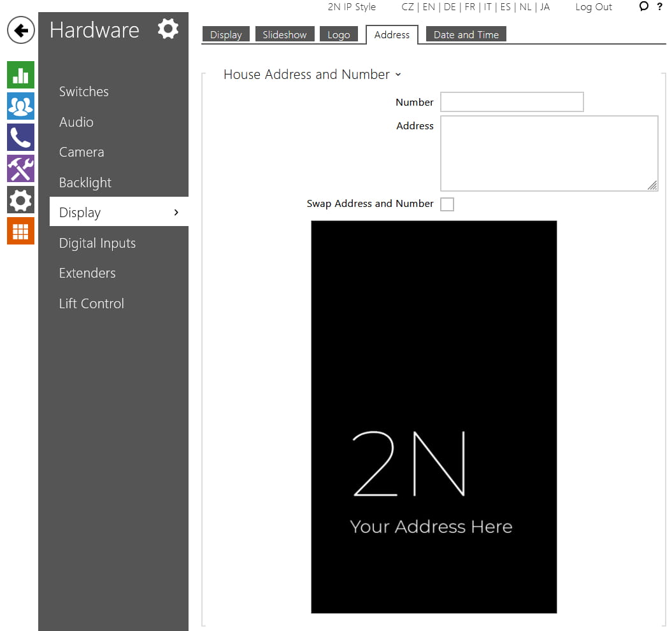Switch language to NL
Screen dimensions: 672x631
525,7
